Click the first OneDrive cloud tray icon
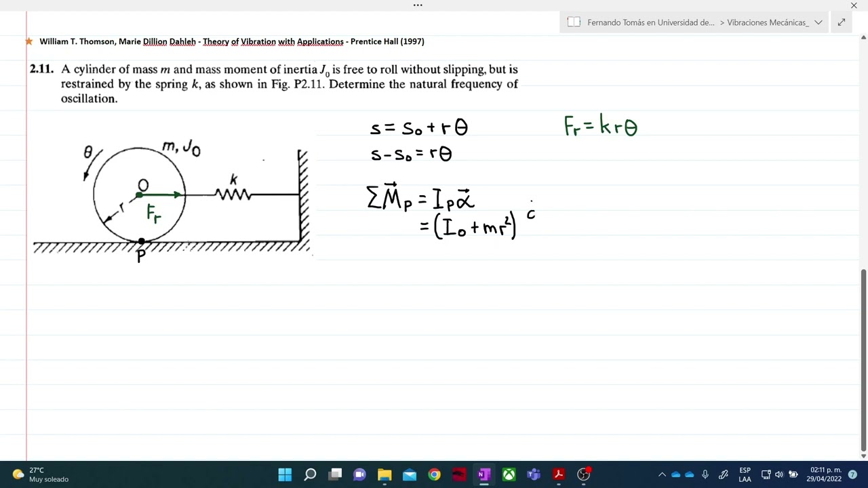 click(675, 474)
